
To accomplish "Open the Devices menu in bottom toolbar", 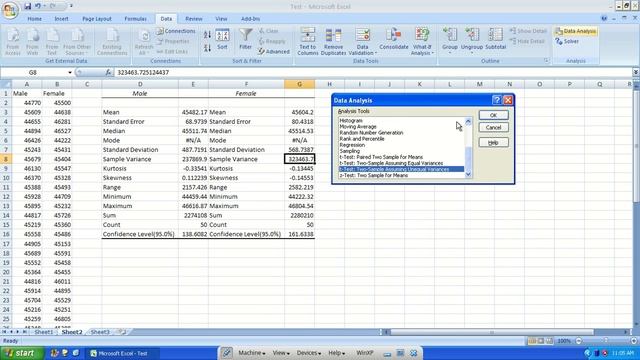I will (x=309, y=353).
